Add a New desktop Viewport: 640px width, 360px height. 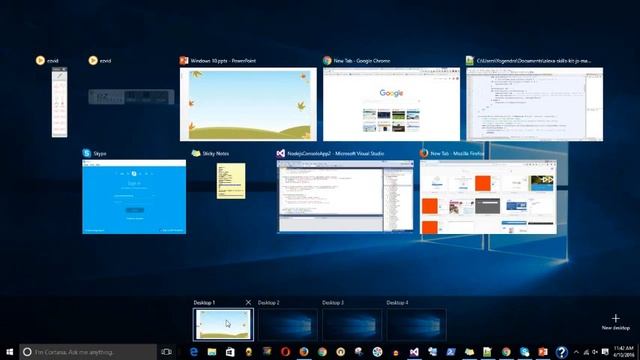(616, 322)
